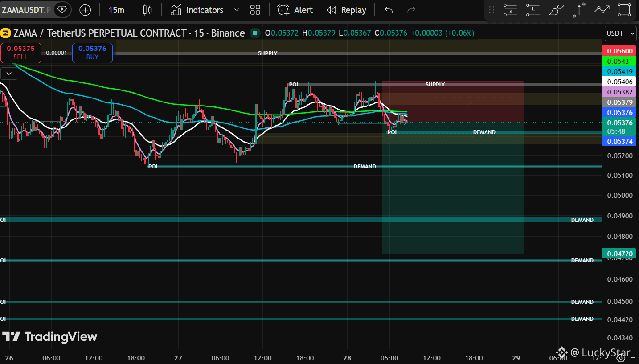Click the closing price value C0.05376
Viewport: 639px width, 364px height.
[x=391, y=33]
